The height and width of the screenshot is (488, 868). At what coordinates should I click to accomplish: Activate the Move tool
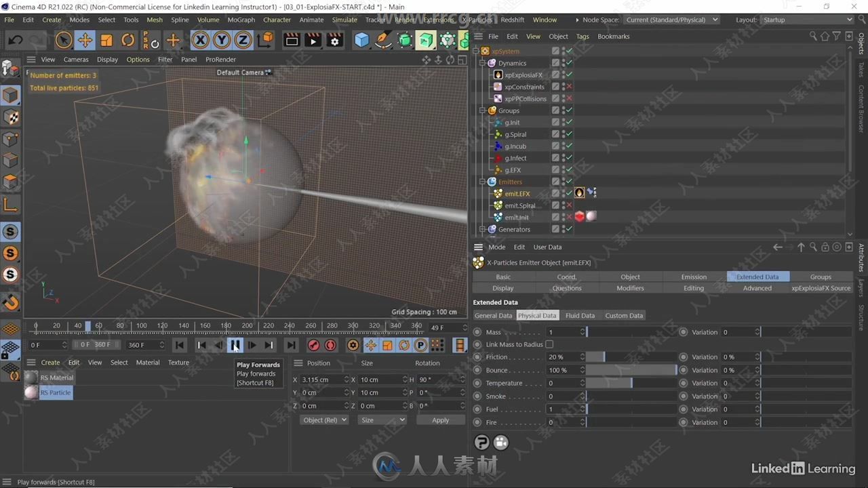point(85,41)
